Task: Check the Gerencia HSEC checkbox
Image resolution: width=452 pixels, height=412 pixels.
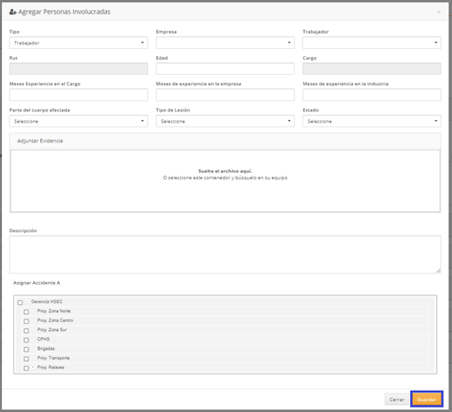Action: (x=20, y=302)
